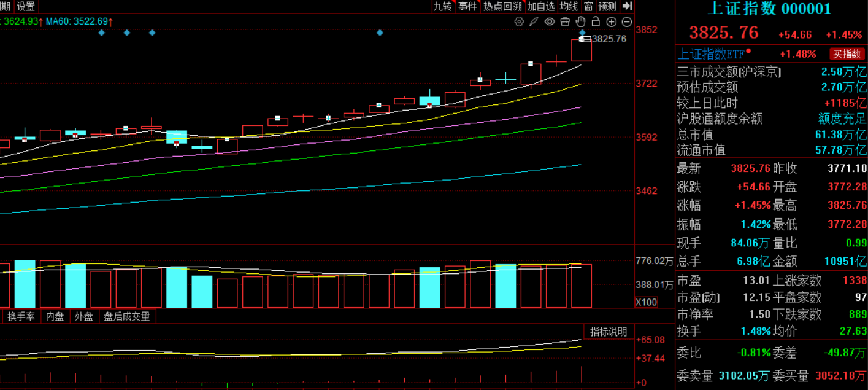Click the jump-to-end arrow icon
Viewport: 868px width, 390px height.
tap(627, 6)
